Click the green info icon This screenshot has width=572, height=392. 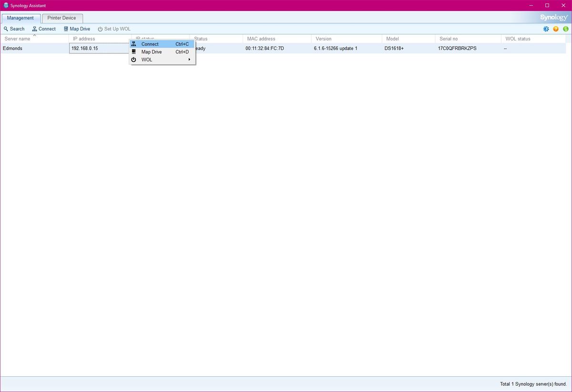coord(565,29)
